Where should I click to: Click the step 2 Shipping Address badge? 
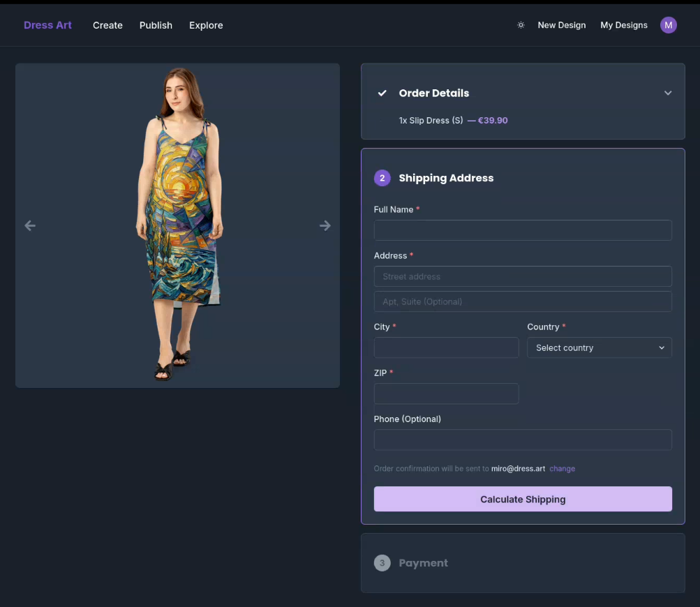tap(382, 178)
